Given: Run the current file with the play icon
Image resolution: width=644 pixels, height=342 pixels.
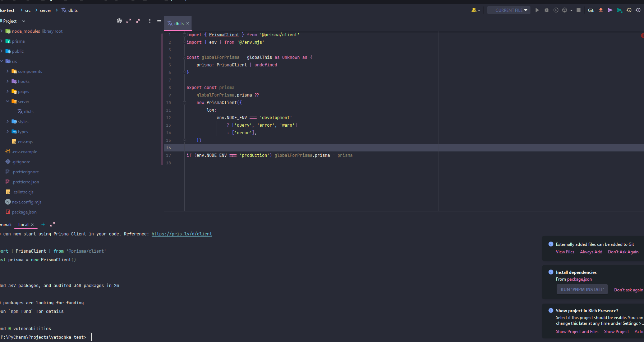Looking at the screenshot, I should (537, 10).
